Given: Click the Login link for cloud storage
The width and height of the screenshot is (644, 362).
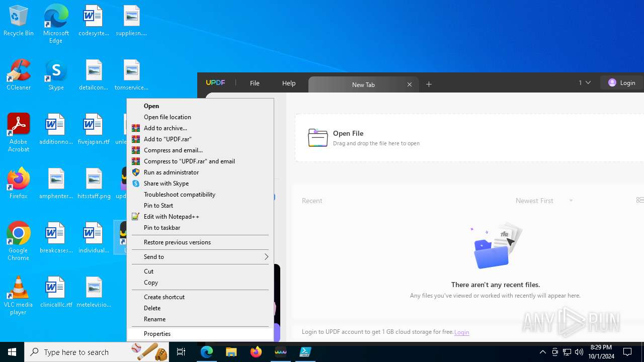Looking at the screenshot, I should [461, 332].
